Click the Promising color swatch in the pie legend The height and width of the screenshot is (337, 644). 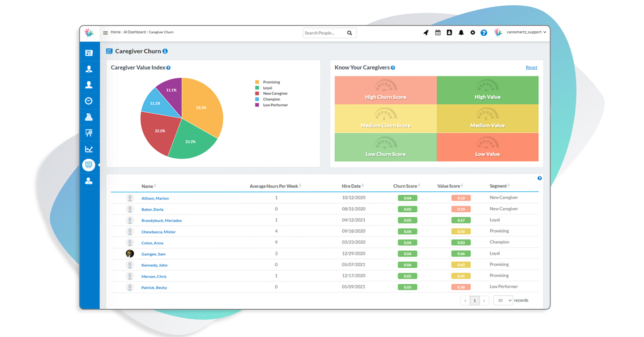point(256,82)
